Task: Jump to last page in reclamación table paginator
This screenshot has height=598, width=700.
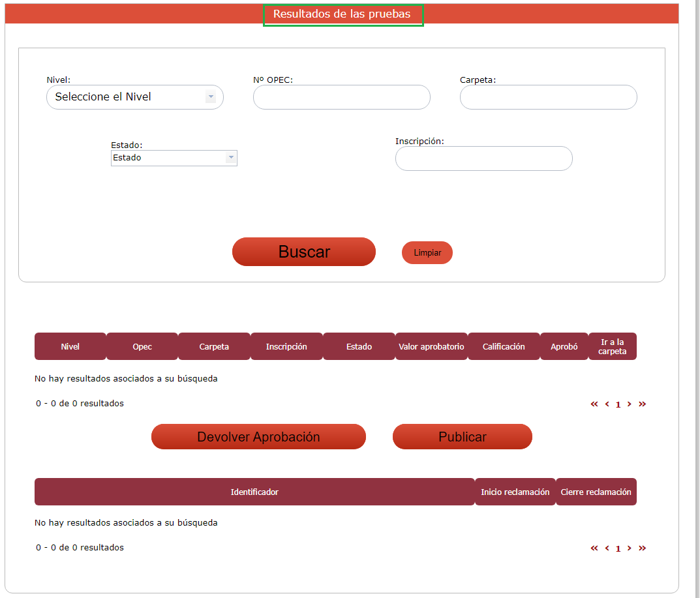Action: coord(643,548)
